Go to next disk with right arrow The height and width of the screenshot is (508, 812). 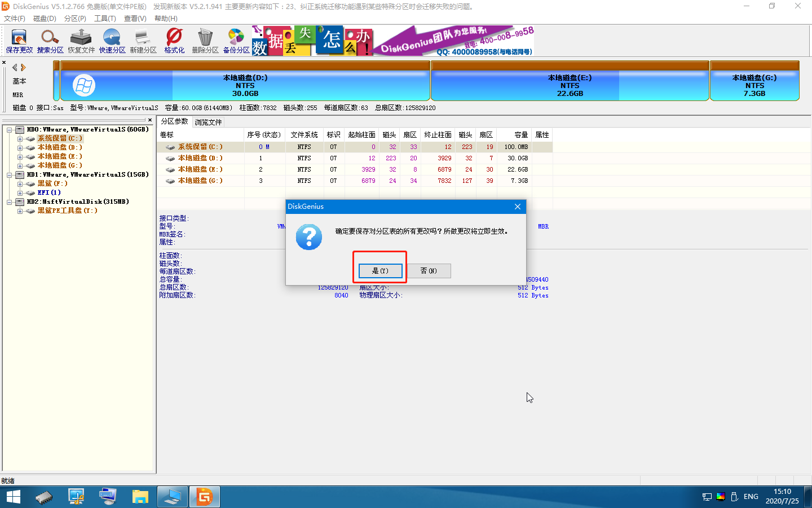(23, 67)
